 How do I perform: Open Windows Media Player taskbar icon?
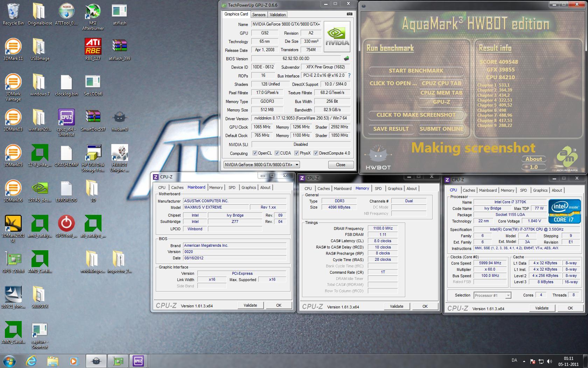pos(73,361)
